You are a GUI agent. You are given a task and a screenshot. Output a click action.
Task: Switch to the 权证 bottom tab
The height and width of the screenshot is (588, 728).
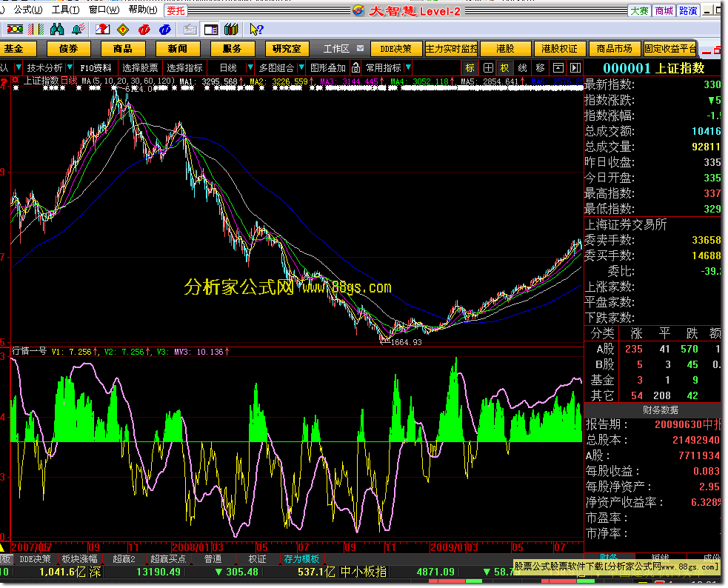click(x=257, y=559)
